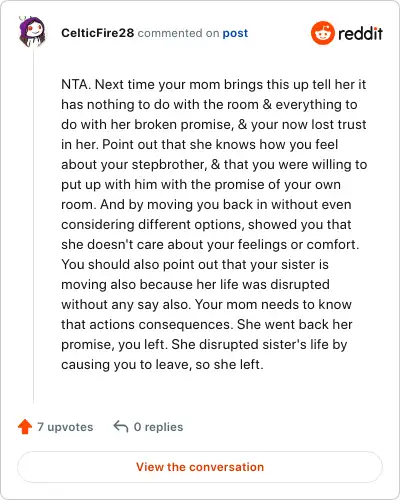Click the reply arrow icon
The height and width of the screenshot is (500, 400).
coord(121,426)
